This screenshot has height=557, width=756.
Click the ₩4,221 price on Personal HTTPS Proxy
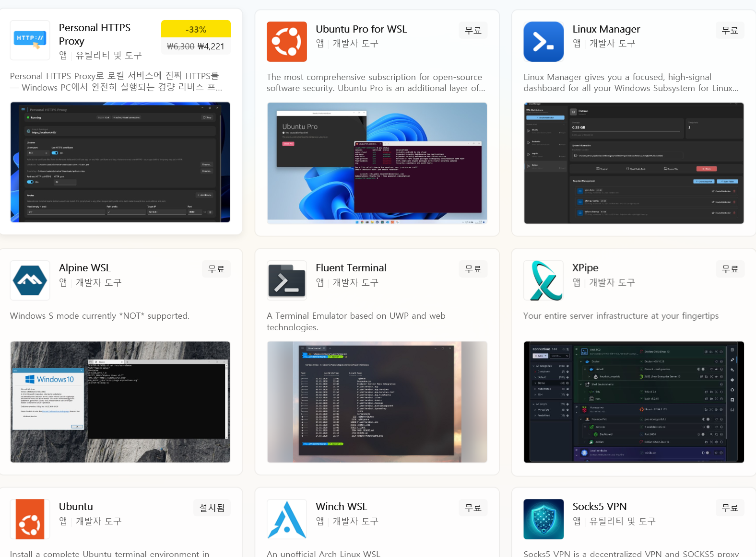[211, 46]
